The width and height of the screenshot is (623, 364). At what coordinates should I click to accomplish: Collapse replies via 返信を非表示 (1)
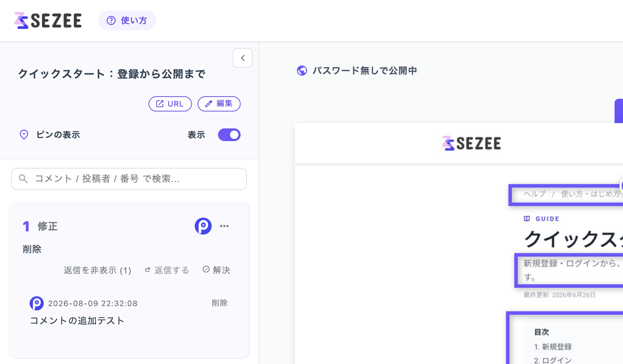click(97, 270)
